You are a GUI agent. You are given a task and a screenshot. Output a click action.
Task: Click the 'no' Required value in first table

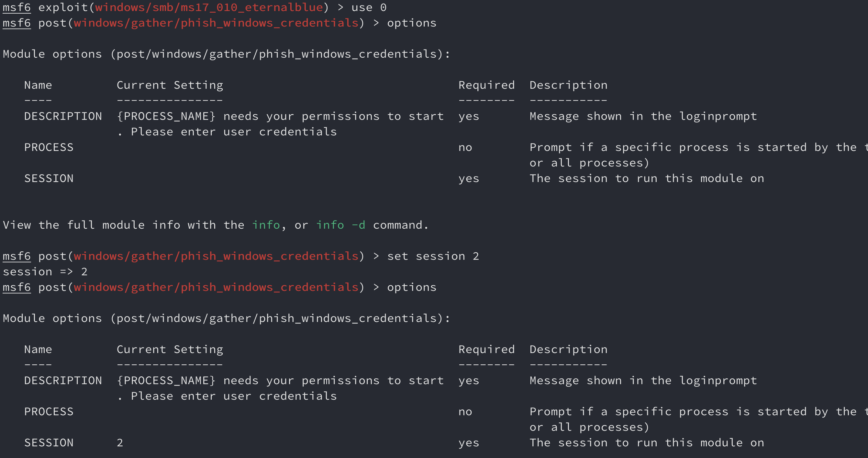point(465,147)
